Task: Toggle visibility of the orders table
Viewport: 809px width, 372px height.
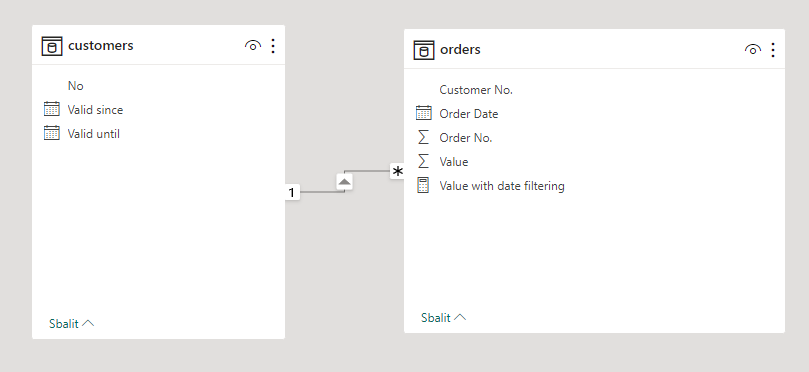Action: click(753, 50)
